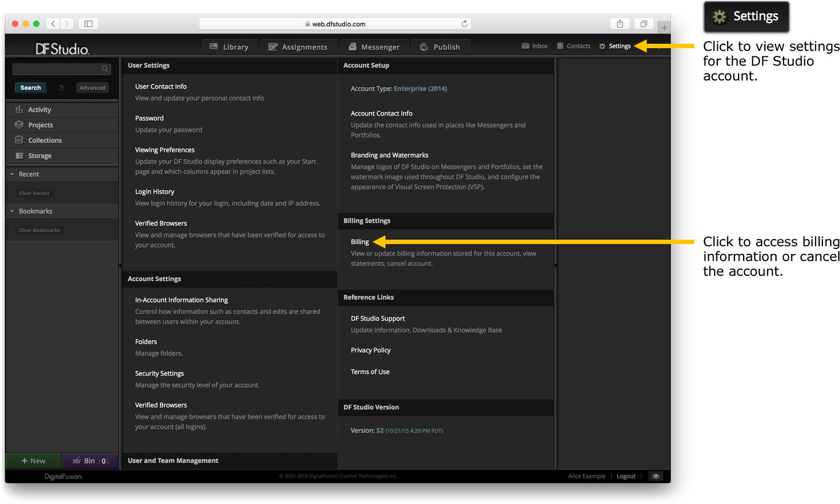Open In-Account Information Sharing
The image size is (840, 504).
click(x=181, y=300)
